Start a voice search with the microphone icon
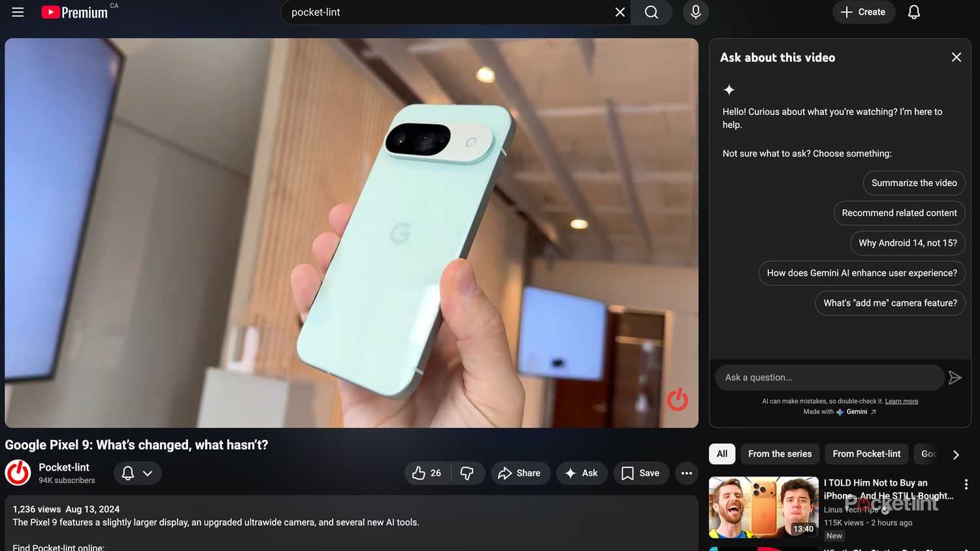The width and height of the screenshot is (980, 551). coord(695,12)
